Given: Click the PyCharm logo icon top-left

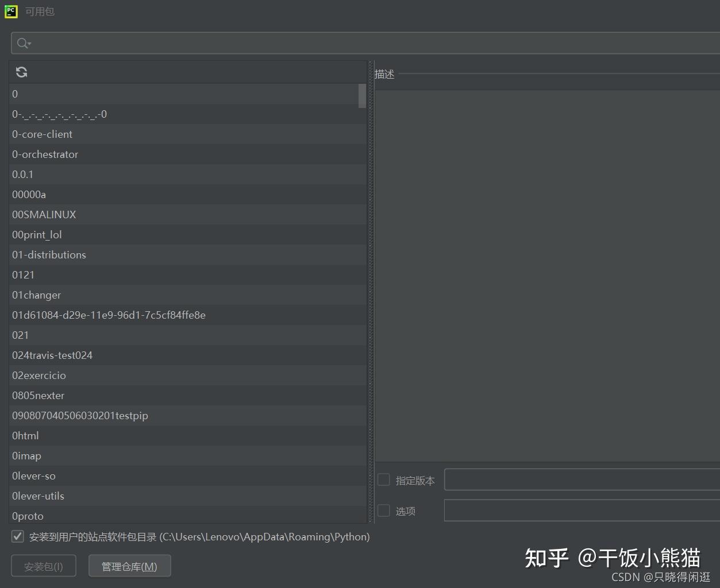Looking at the screenshot, I should (x=10, y=11).
